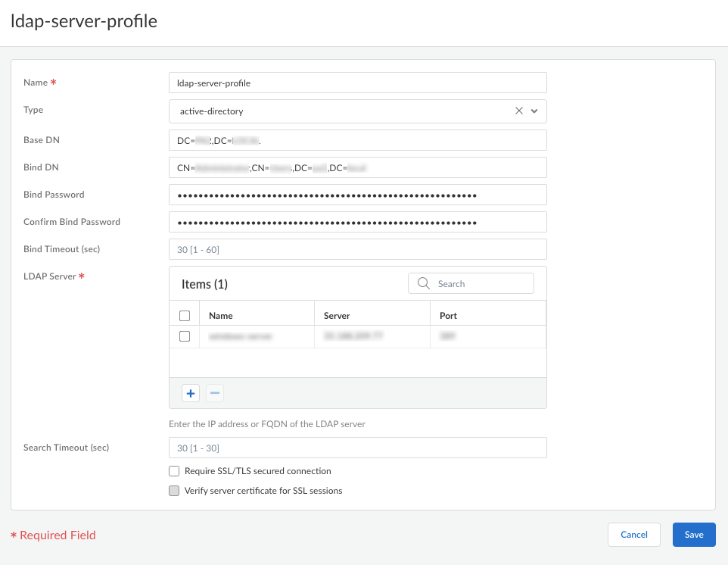Enable Require SSL/TLS secured connection
This screenshot has width=728, height=565.
tap(174, 471)
